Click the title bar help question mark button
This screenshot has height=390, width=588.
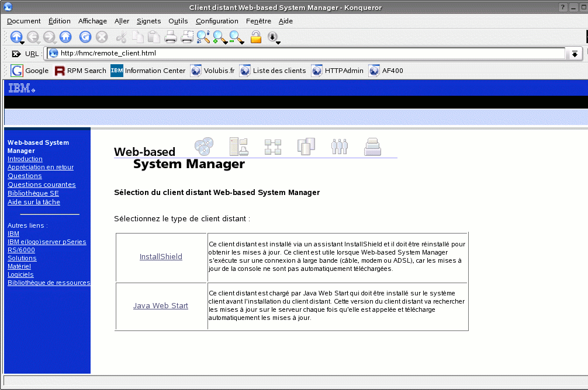coord(563,7)
